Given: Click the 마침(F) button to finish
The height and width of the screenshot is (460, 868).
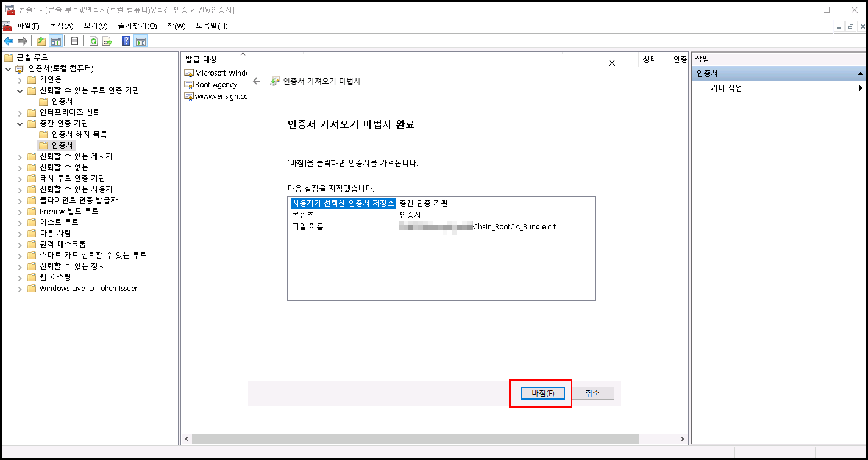Looking at the screenshot, I should (542, 393).
